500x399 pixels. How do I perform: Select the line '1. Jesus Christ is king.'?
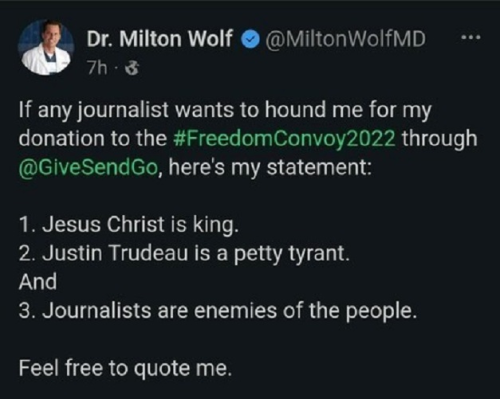129,225
